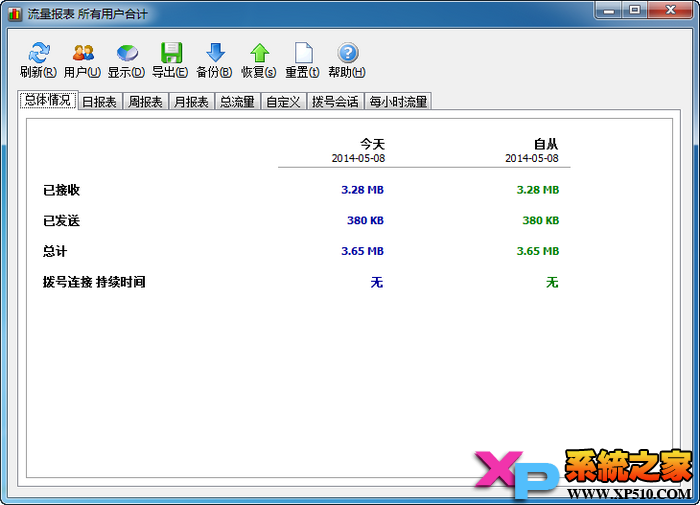Click the Restore (恢复) green up arrow

(259, 53)
